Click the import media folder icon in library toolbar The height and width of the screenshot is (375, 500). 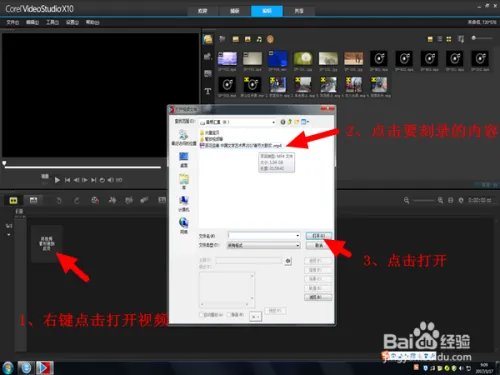[x=222, y=39]
